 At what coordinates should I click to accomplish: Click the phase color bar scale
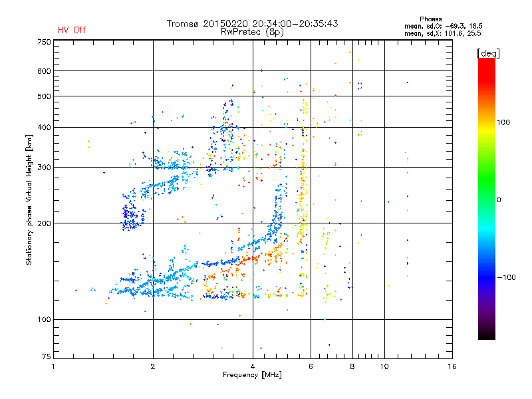coord(487,198)
